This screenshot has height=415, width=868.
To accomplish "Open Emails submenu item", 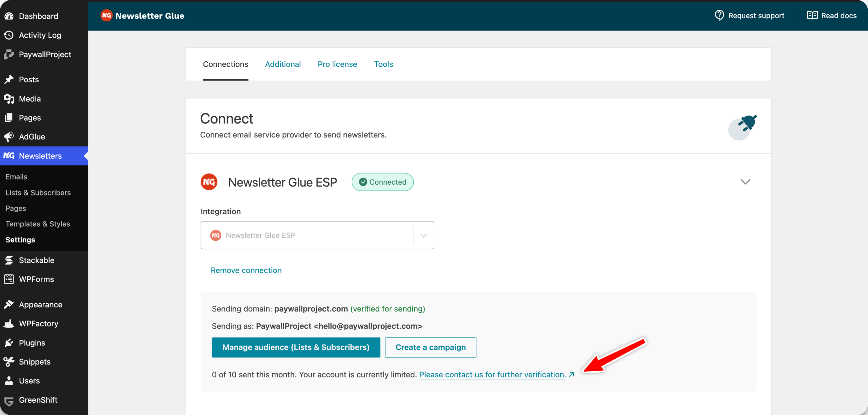I will point(16,177).
